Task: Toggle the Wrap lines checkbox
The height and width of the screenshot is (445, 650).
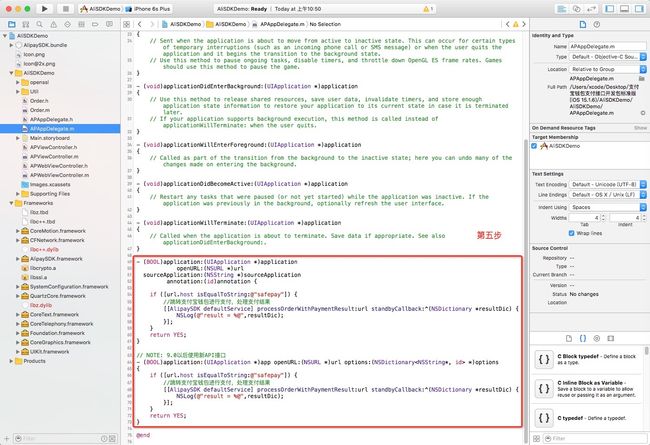Action: [571, 233]
